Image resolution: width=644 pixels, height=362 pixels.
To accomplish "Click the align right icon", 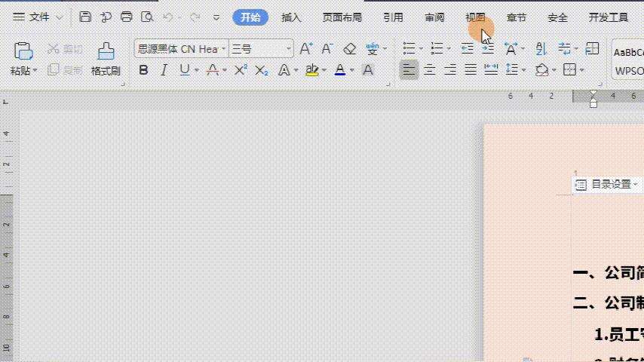I will click(x=450, y=70).
